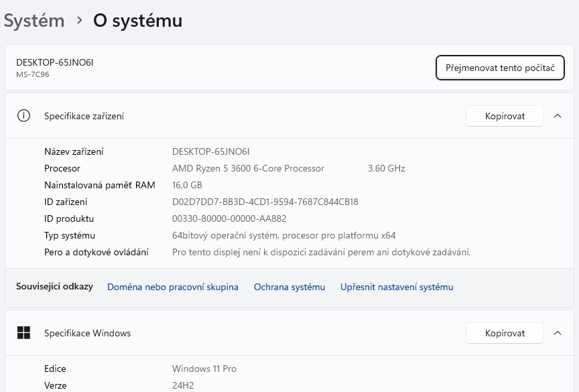Click the ID produktu value
The height and width of the screenshot is (392, 579).
(x=229, y=218)
